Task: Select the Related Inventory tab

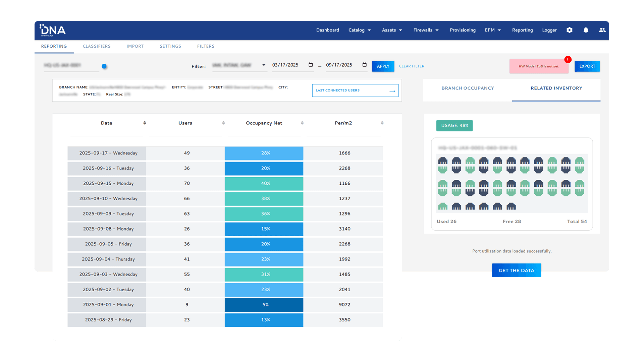Action: pos(556,88)
